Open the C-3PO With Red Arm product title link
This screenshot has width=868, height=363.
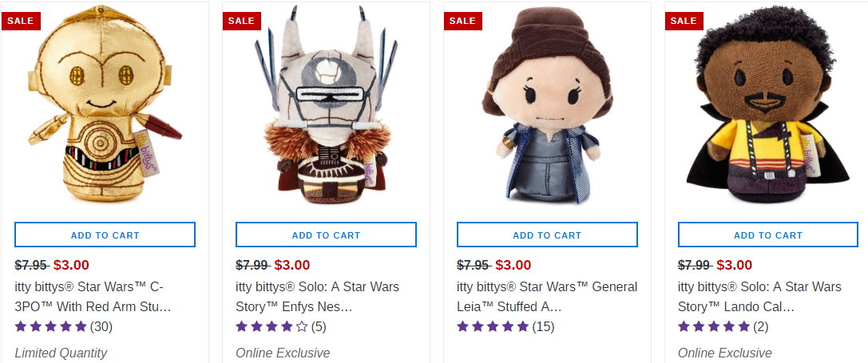94,296
